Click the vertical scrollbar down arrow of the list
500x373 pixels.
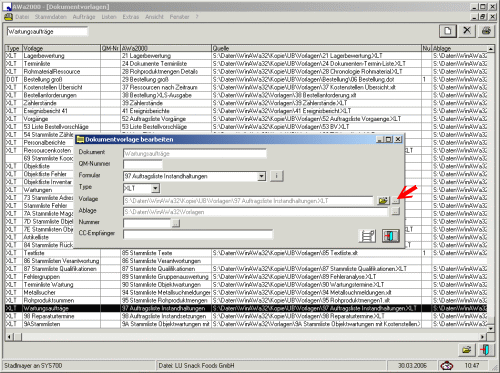(x=491, y=328)
